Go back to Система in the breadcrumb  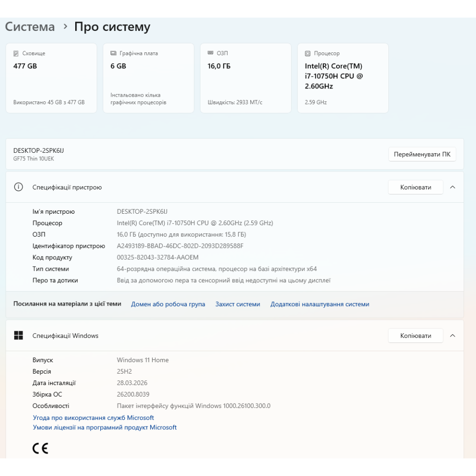(x=30, y=27)
